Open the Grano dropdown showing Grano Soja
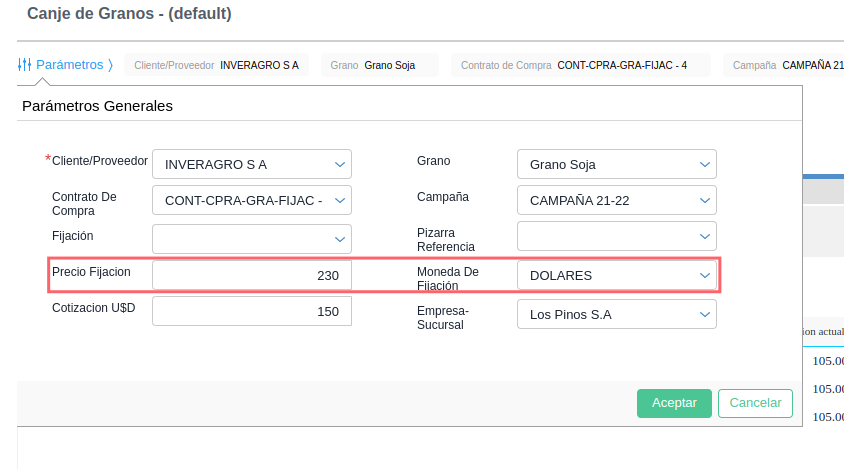This screenshot has height=469, width=844. coord(616,164)
